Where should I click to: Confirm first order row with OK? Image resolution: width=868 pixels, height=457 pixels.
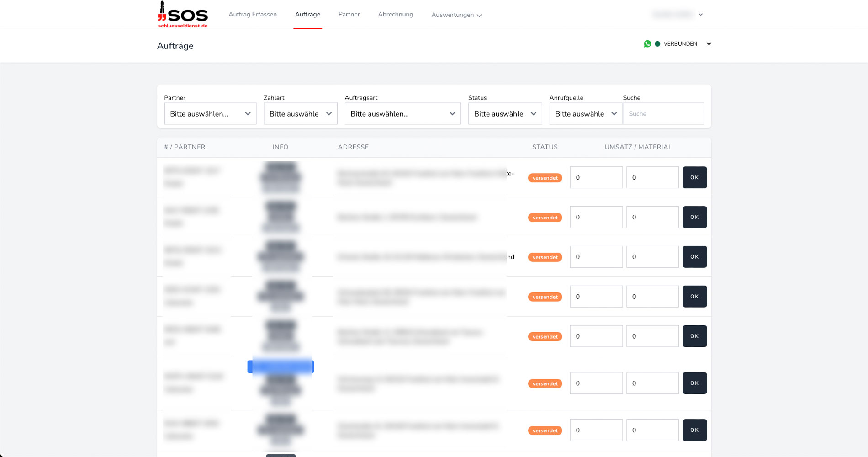click(x=694, y=177)
